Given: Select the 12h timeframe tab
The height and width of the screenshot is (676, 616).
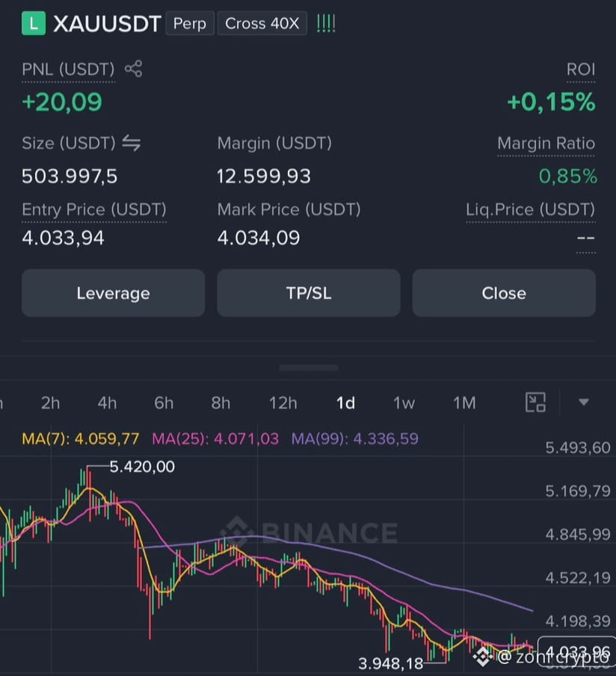Looking at the screenshot, I should pyautogui.click(x=283, y=403).
